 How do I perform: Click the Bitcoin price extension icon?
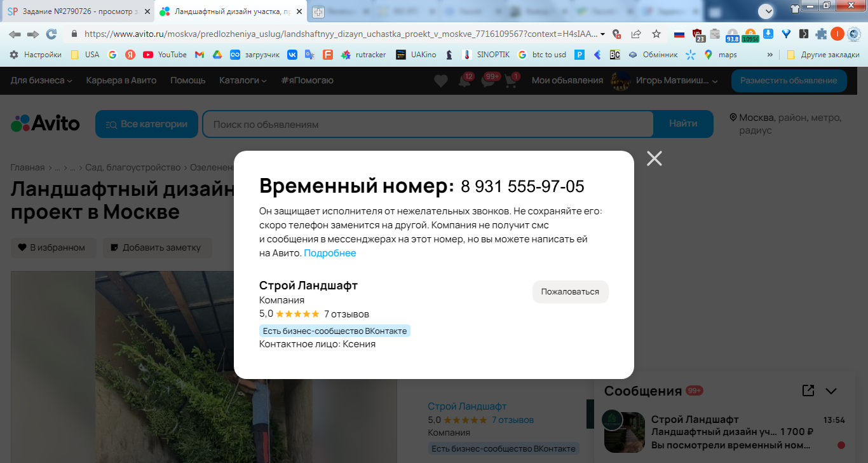[750, 35]
